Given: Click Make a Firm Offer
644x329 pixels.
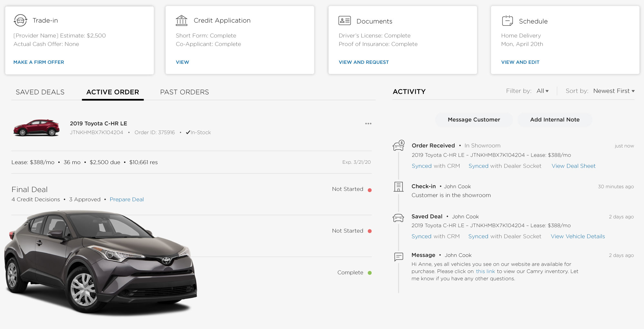Looking at the screenshot, I should (39, 62).
